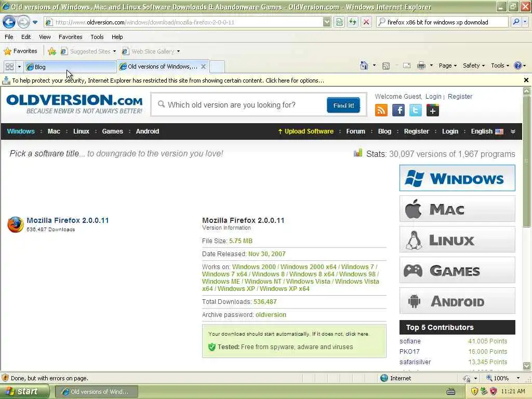Open the View menu
Image resolution: width=532 pixels, height=399 pixels.
pos(45,37)
